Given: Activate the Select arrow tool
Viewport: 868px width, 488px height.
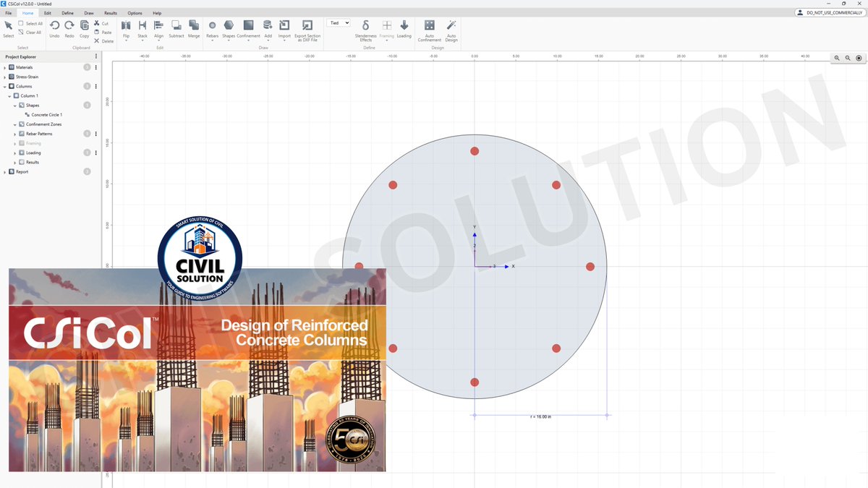Looking at the screenshot, I should click(x=8, y=29).
